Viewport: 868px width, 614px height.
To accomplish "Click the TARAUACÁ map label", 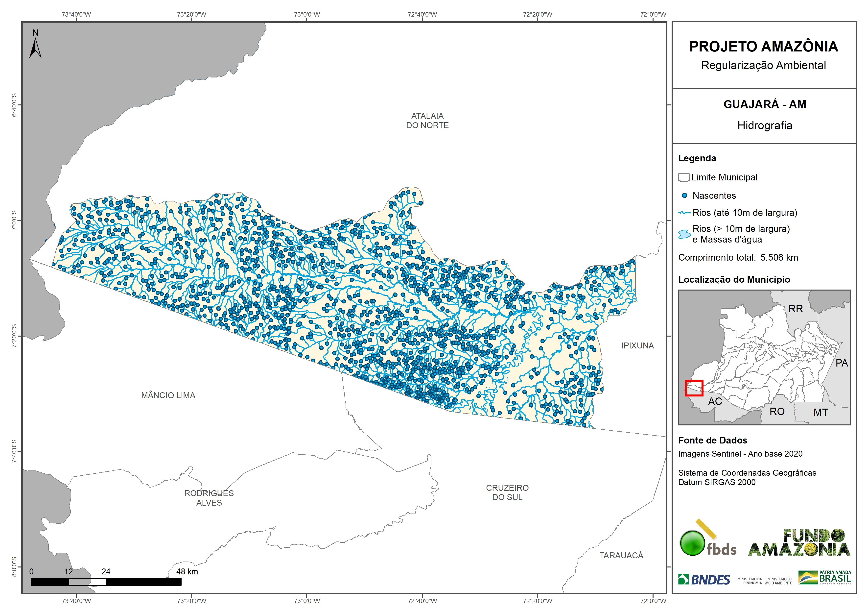I will point(621,555).
